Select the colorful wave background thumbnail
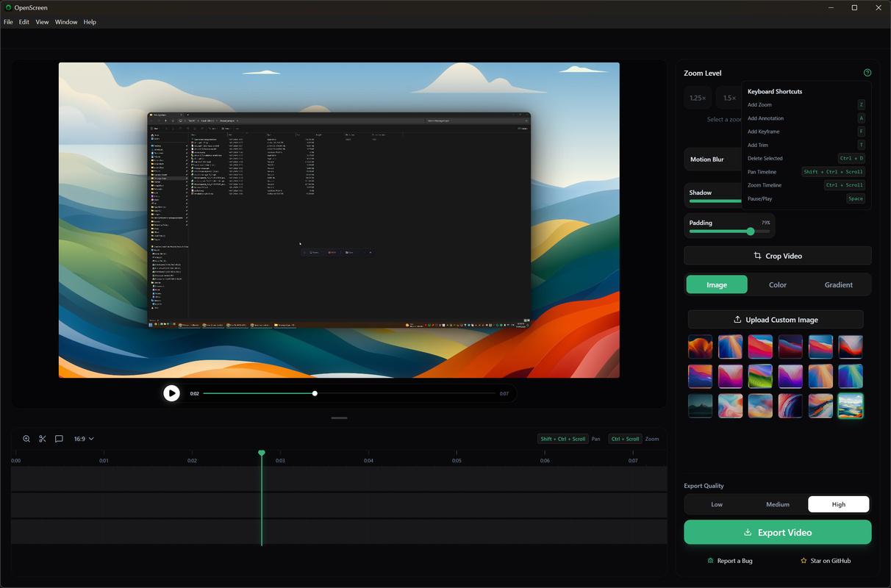Screen dimensions: 891x588 [x=850, y=405]
